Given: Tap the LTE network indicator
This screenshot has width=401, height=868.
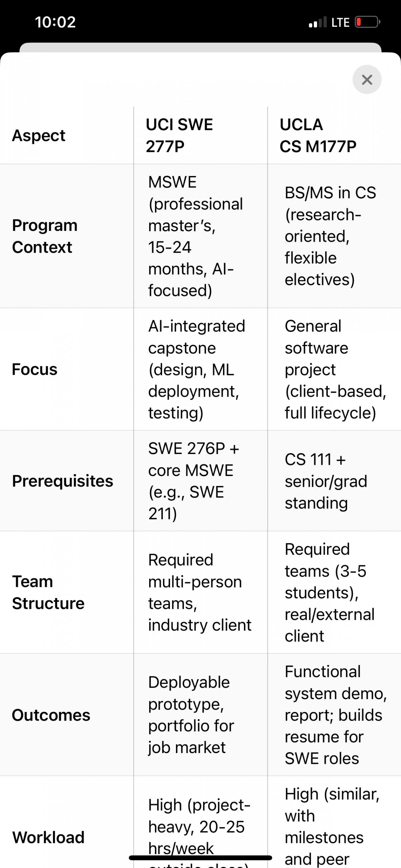Looking at the screenshot, I should pos(340,22).
